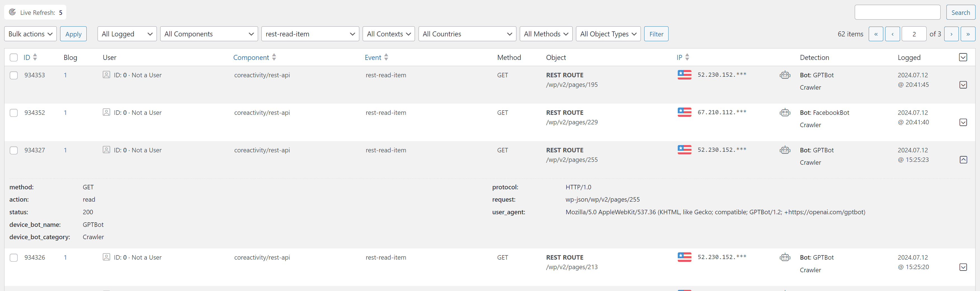This screenshot has width=980, height=291.
Task: Check the checkbox for row 934327
Action: pyautogui.click(x=14, y=150)
